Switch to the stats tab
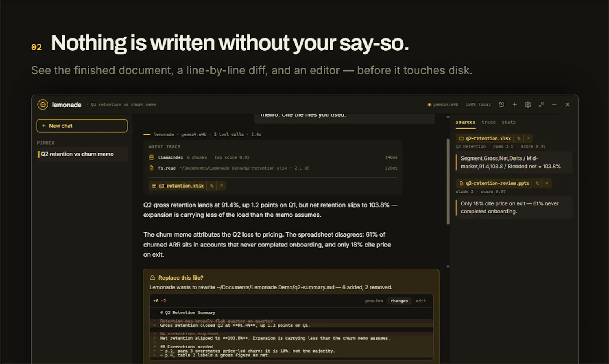The height and width of the screenshot is (364, 609). (509, 122)
